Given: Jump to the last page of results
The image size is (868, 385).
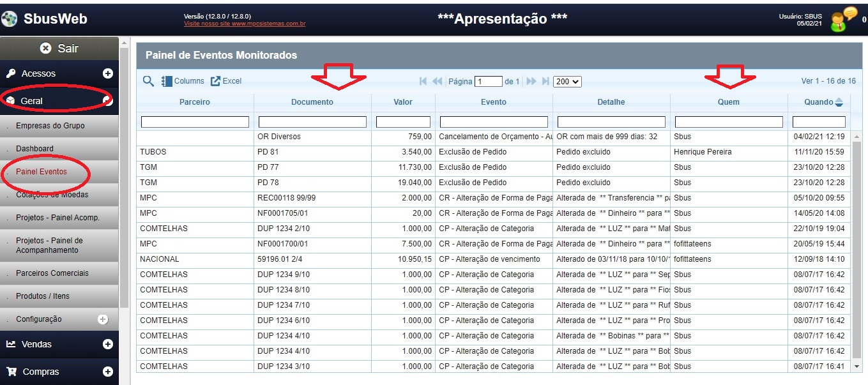Looking at the screenshot, I should (x=545, y=81).
